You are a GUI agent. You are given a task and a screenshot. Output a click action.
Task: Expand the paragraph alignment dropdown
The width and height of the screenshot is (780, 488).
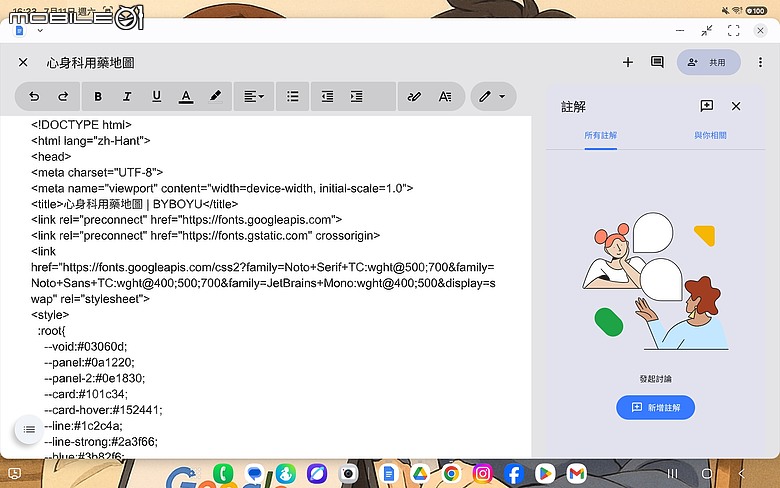click(x=254, y=97)
